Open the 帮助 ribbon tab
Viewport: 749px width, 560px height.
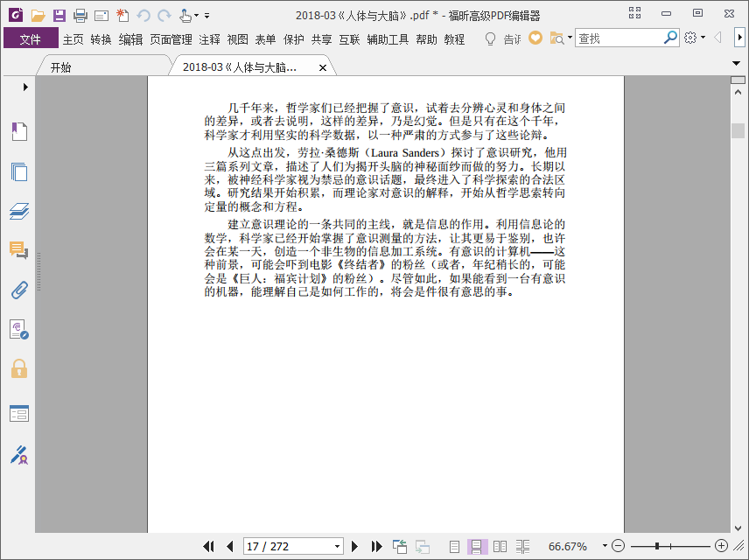[x=426, y=39]
